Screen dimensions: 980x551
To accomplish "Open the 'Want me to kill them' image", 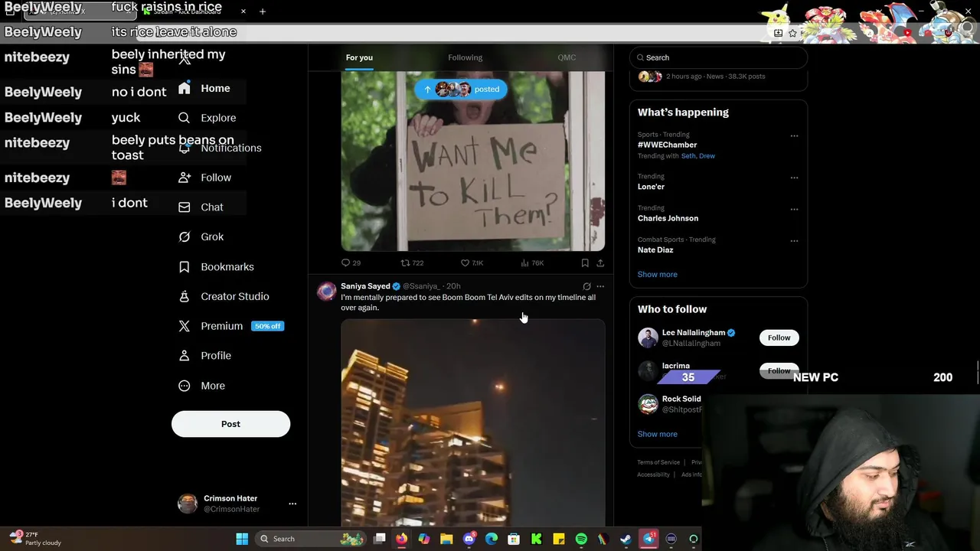I will (472, 161).
